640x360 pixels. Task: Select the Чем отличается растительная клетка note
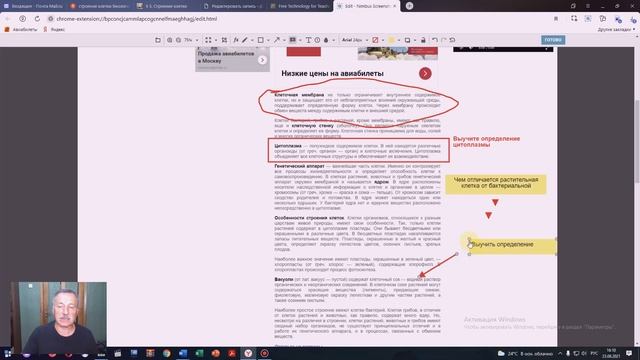click(496, 184)
